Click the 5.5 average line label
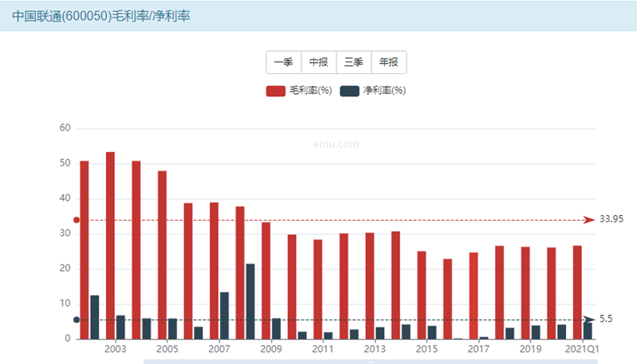The height and width of the screenshot is (364, 637). pos(606,319)
